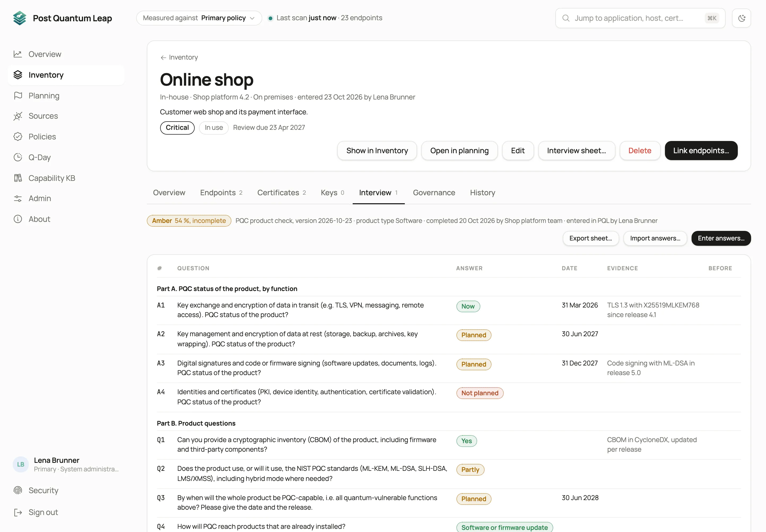Click the Show in Inventory button
766x532 pixels.
point(377,151)
